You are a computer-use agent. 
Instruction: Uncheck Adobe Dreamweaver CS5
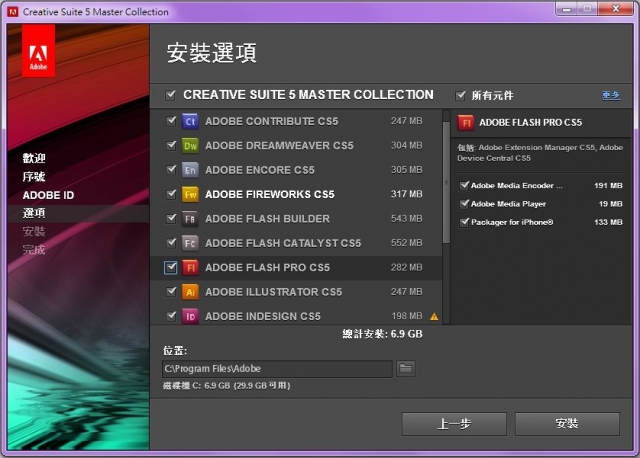tap(171, 145)
